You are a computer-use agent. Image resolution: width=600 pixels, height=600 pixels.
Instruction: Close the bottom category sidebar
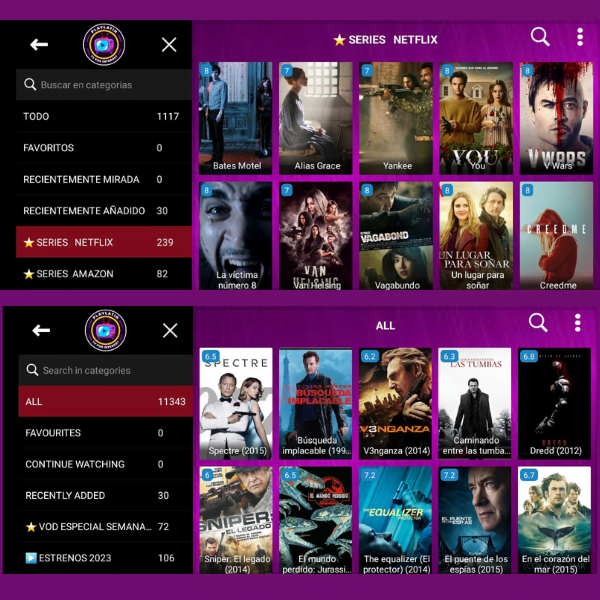pyautogui.click(x=170, y=330)
